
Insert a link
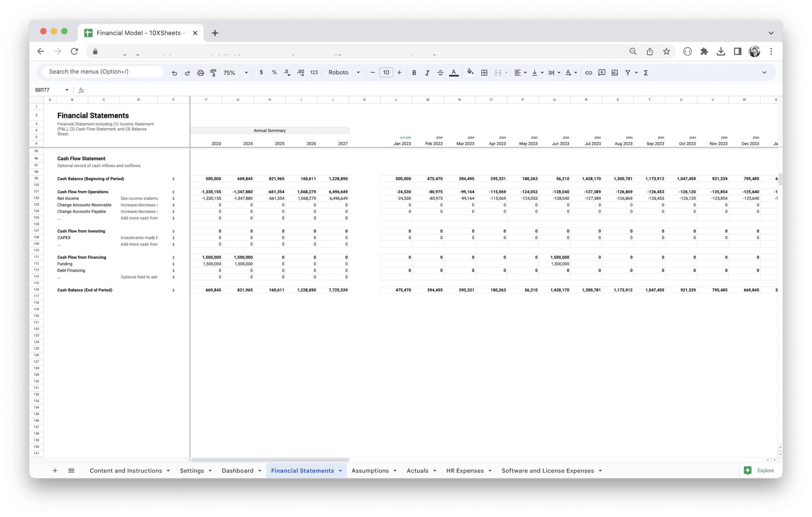tap(588, 72)
